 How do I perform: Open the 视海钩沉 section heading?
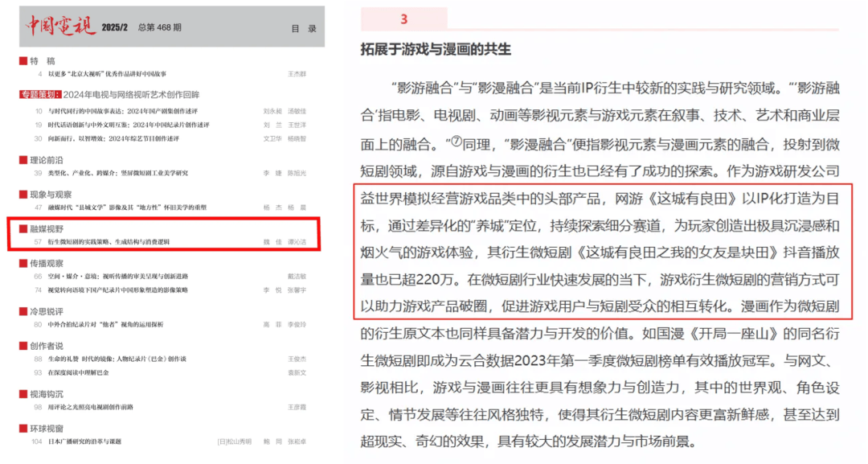pos(47,395)
